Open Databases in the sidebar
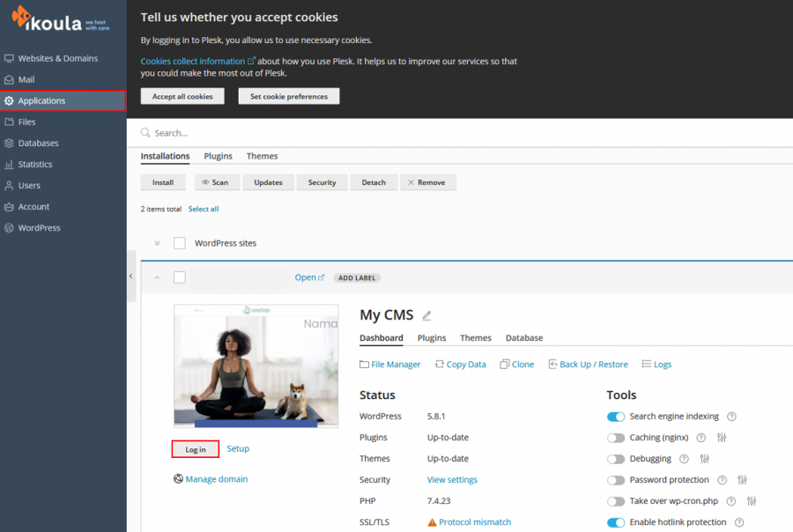Screen dimensions: 793x532 pyautogui.click(x=38, y=143)
